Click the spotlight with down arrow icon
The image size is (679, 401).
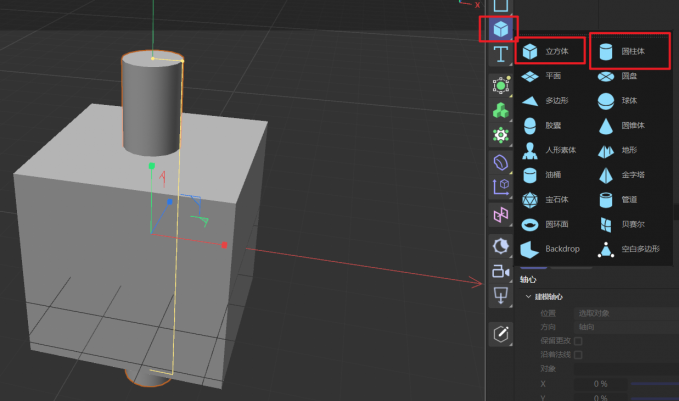[x=501, y=297]
